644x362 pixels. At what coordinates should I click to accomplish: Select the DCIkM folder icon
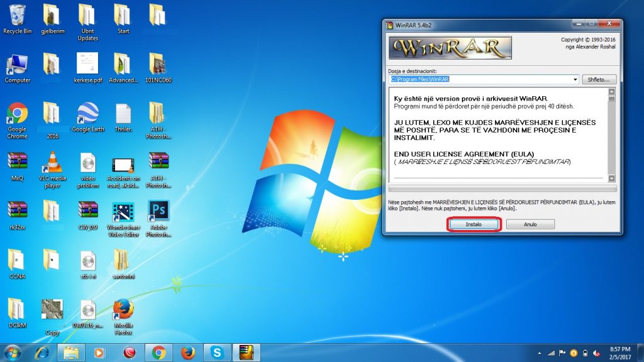(17, 313)
